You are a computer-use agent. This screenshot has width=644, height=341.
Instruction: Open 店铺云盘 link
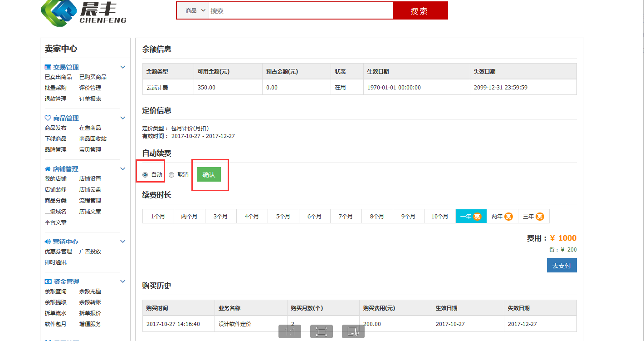point(90,190)
